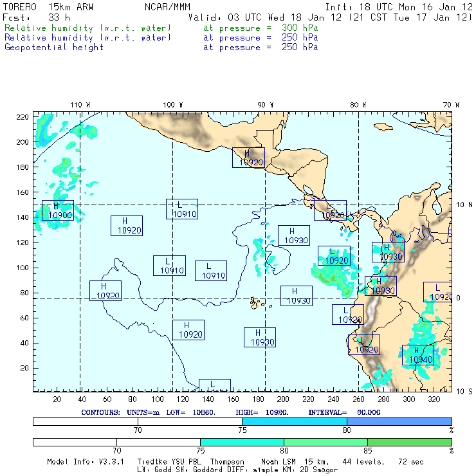The height and width of the screenshot is (476, 476).
Task: Click the L label box at map bottom
Action: tap(215, 385)
